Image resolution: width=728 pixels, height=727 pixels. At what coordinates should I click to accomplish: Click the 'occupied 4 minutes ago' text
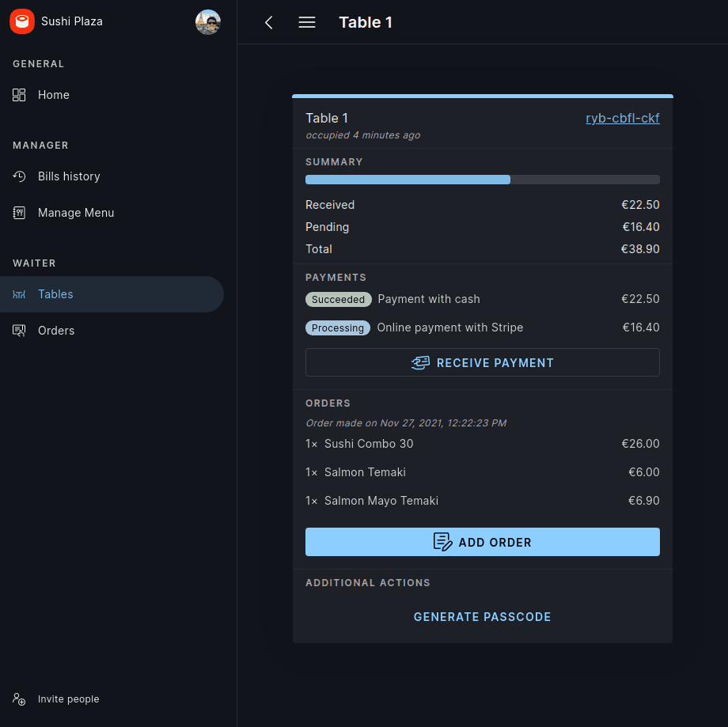click(x=362, y=135)
